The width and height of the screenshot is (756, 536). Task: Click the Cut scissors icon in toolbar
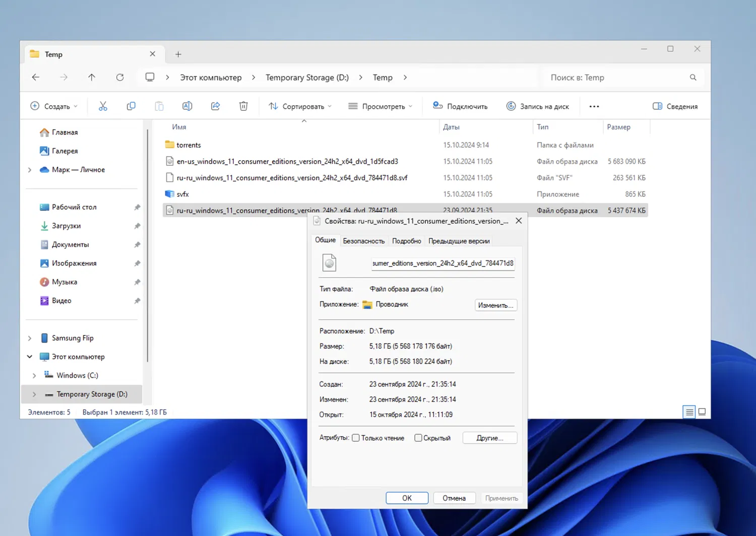click(103, 106)
